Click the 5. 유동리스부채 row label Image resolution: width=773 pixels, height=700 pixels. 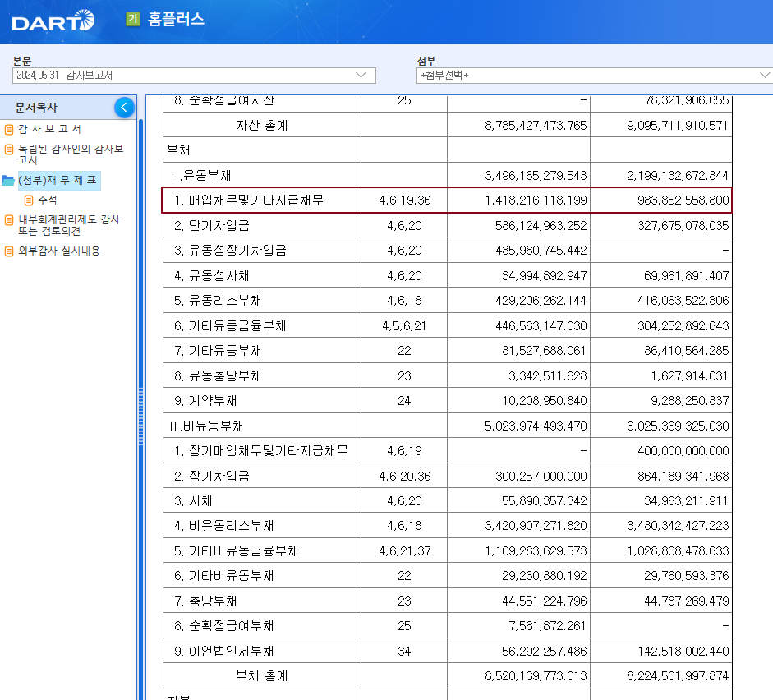click(218, 300)
